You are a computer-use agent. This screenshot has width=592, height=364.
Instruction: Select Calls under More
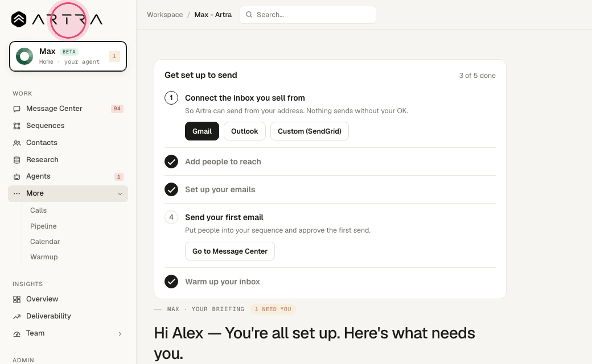39,210
